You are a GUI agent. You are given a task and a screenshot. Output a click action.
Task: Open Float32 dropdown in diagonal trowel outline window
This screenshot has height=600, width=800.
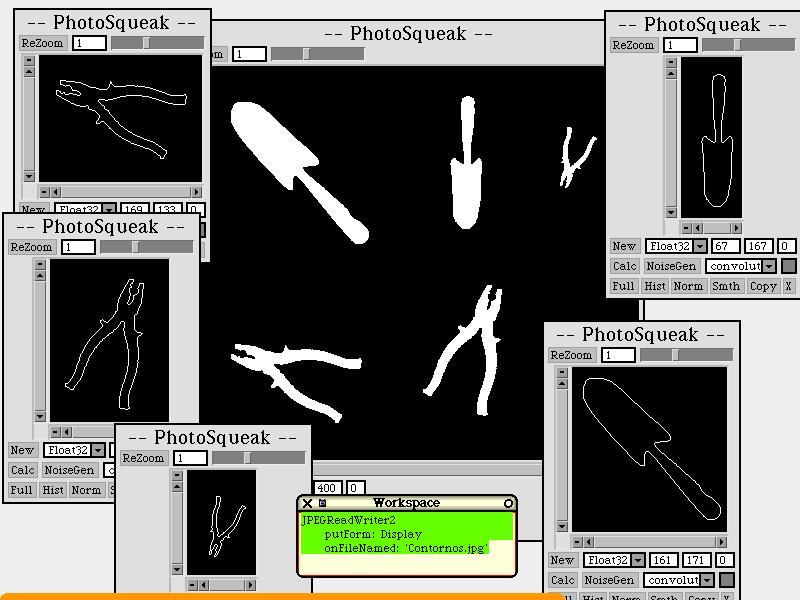tap(638, 560)
